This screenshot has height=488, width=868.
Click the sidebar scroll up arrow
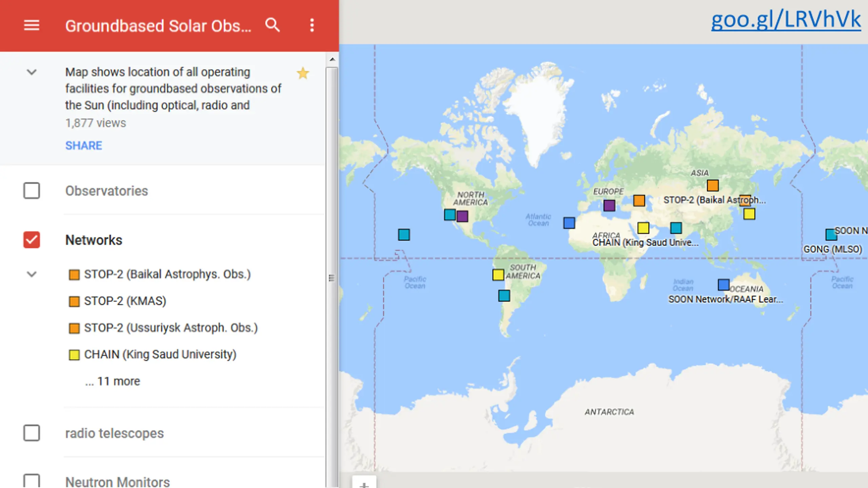pos(332,60)
